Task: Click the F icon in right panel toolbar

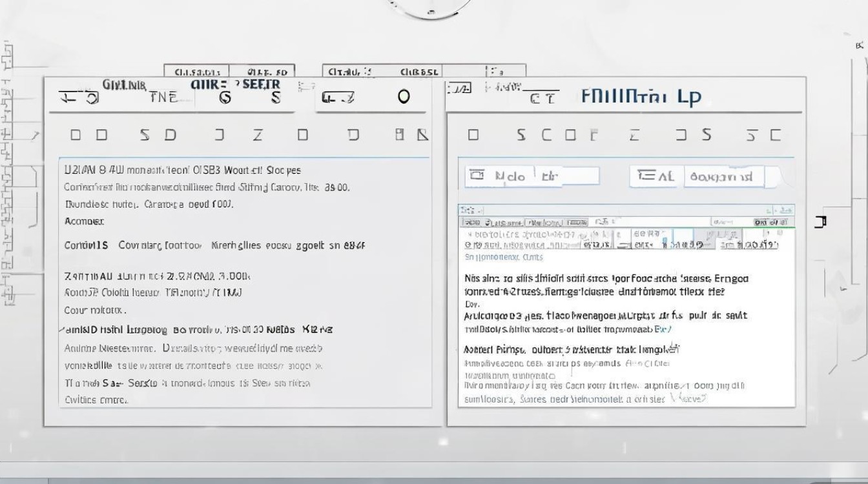Action: tap(594, 135)
